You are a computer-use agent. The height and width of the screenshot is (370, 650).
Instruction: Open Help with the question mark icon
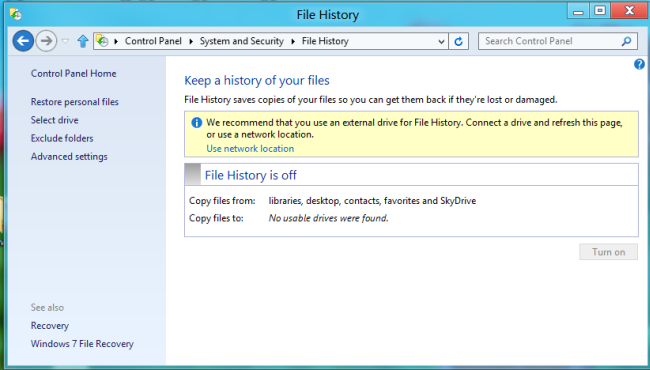[x=639, y=64]
